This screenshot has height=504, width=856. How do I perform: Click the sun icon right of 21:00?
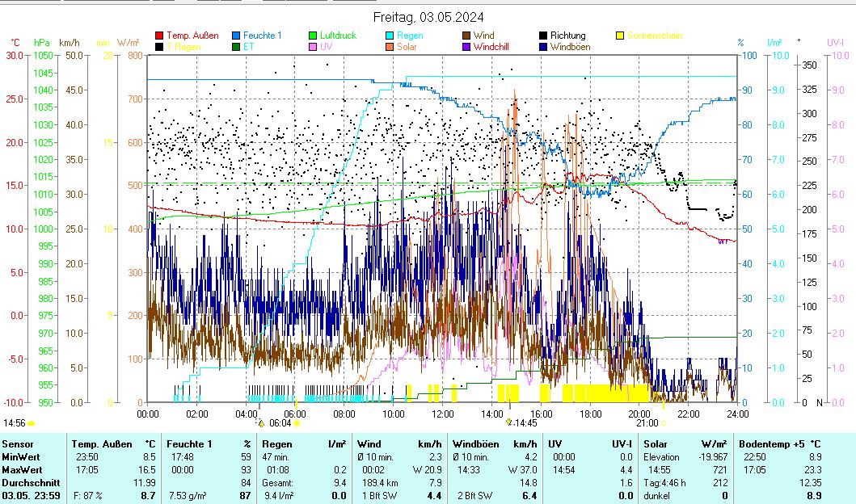(664, 422)
